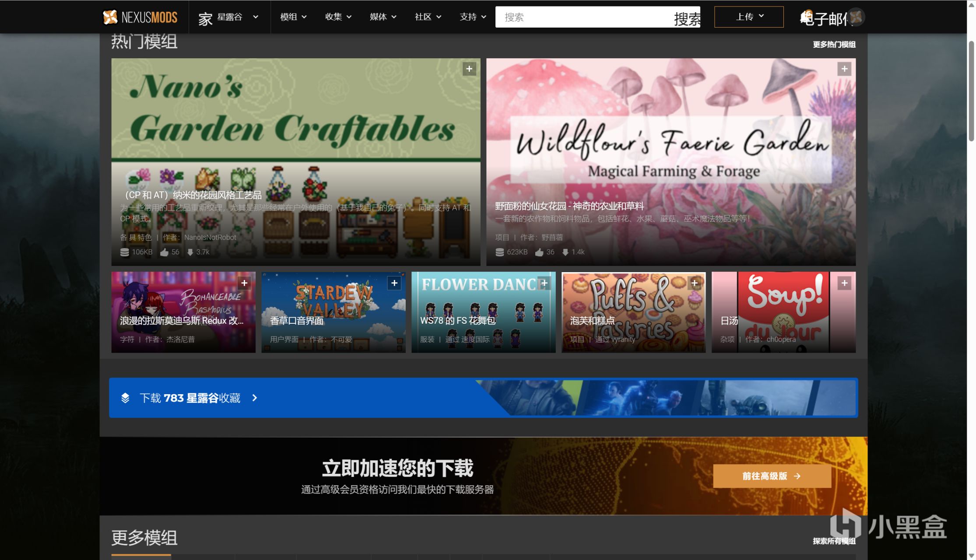The height and width of the screenshot is (560, 976).
Task: Add Puffs & Pastries with plus icon
Action: pyautogui.click(x=695, y=283)
